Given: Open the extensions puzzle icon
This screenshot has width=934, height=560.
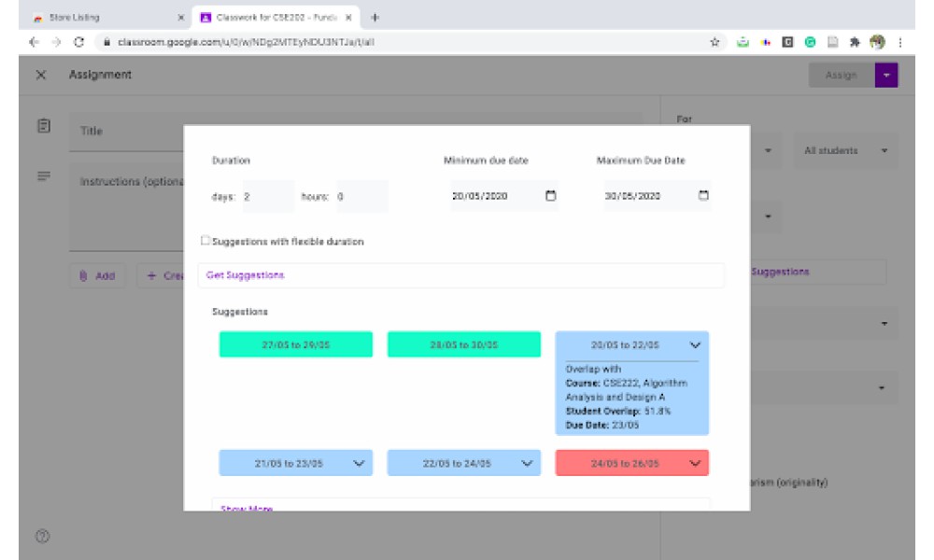Looking at the screenshot, I should [855, 42].
